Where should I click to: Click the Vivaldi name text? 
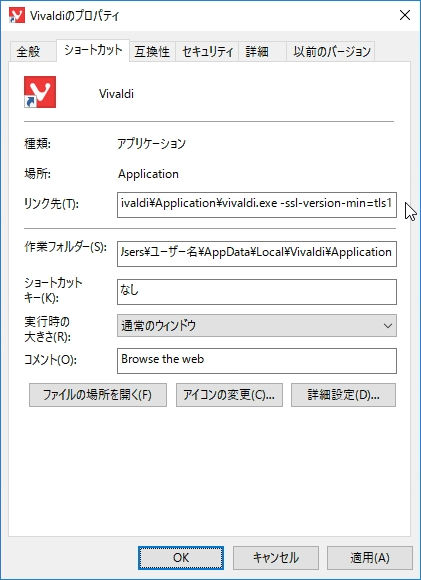116,94
